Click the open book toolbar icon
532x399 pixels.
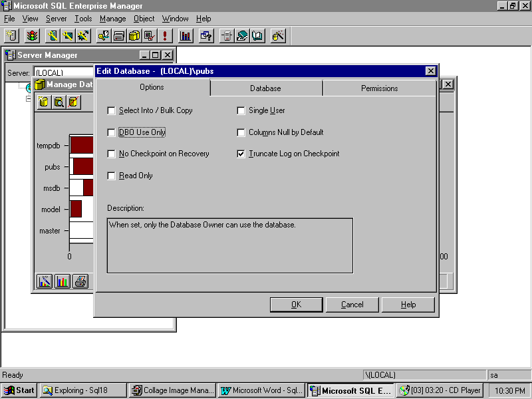point(257,36)
